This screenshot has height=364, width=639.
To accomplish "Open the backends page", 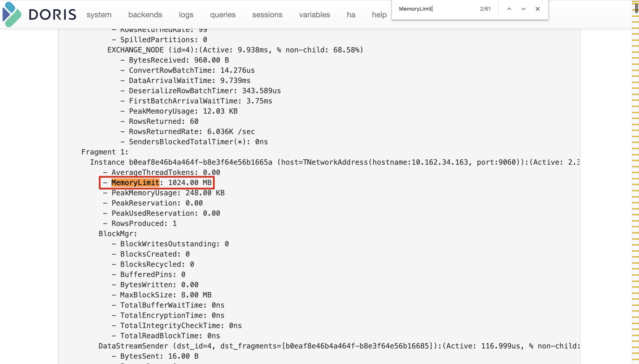I will pos(145,15).
